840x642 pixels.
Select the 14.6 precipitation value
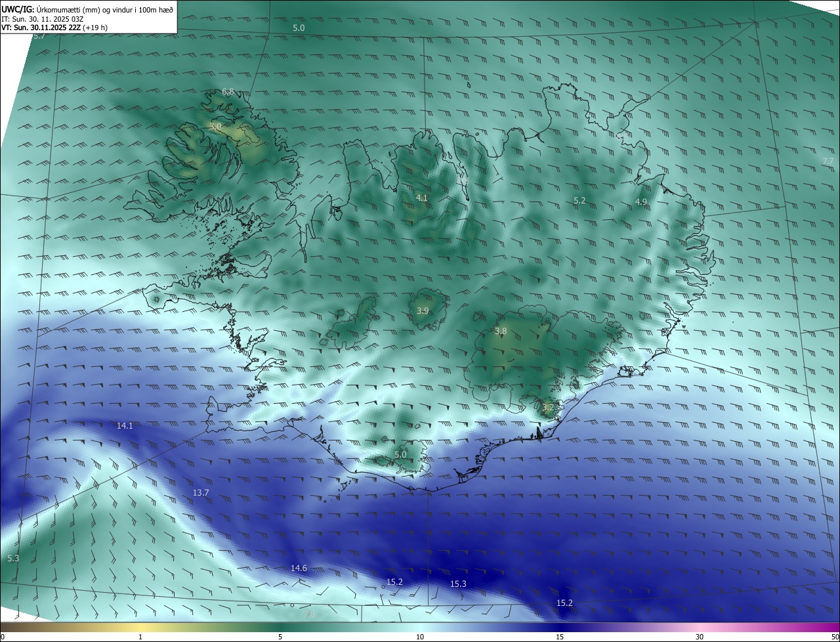(299, 568)
